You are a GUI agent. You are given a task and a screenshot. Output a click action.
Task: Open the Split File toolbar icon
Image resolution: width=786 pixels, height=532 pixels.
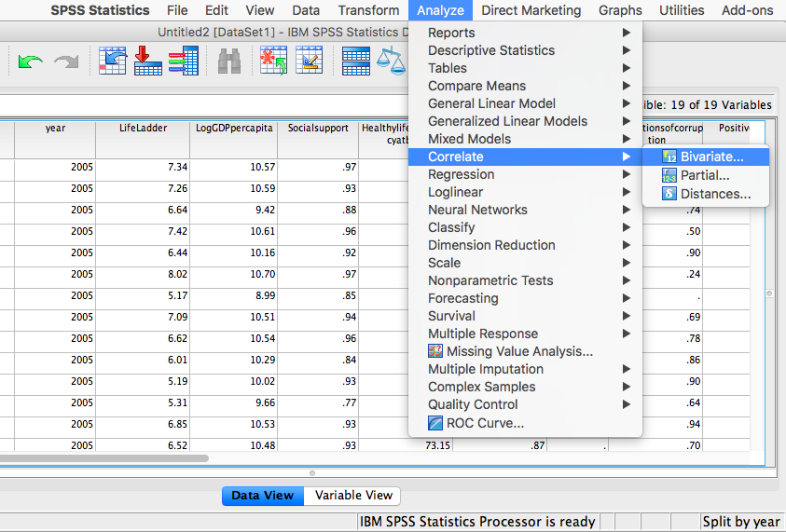point(356,61)
